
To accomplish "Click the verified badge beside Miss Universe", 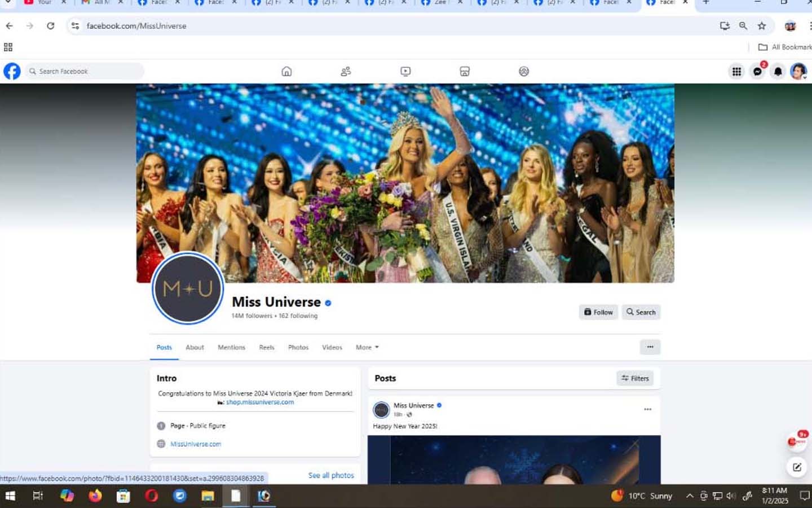I will click(x=328, y=303).
